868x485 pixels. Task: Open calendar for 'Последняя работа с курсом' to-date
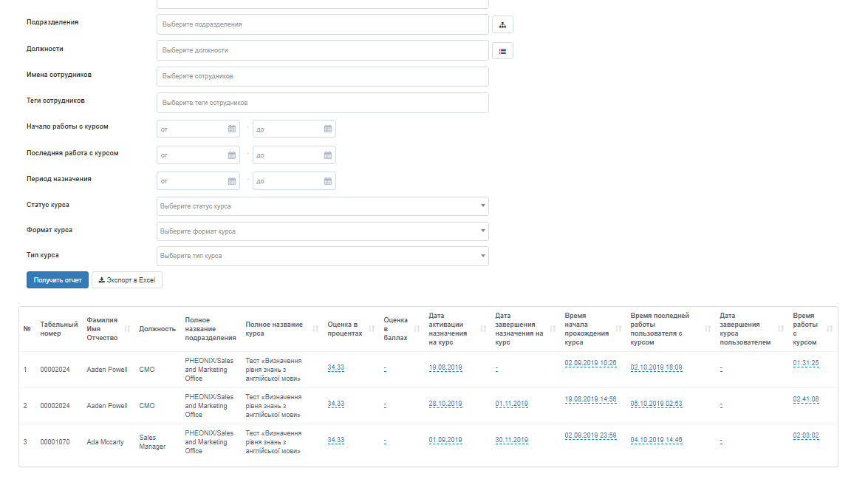328,155
